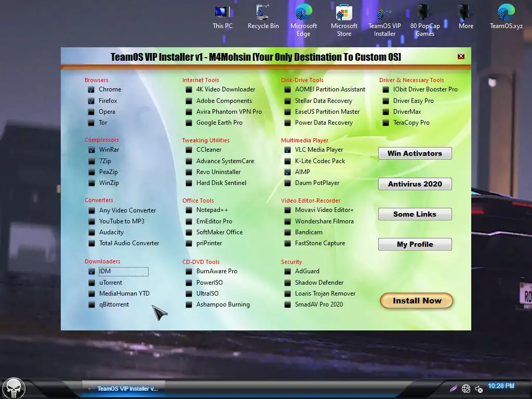Image resolution: width=532 pixels, height=399 pixels.
Task: Uncheck the IDM checkbox
Action: 91,271
